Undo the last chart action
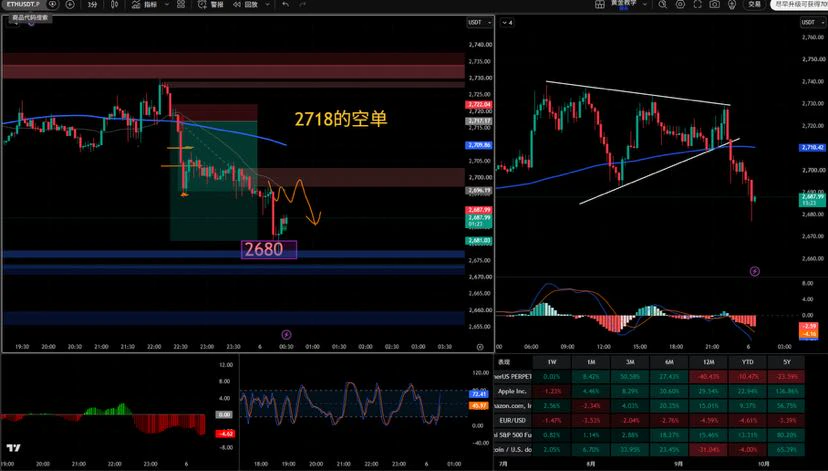The width and height of the screenshot is (828, 471). (x=286, y=4)
